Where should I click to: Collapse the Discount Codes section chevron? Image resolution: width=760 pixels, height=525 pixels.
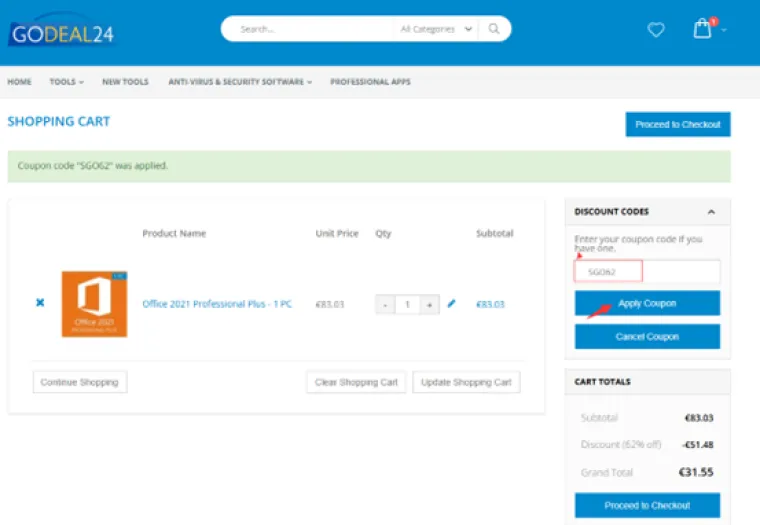(711, 212)
